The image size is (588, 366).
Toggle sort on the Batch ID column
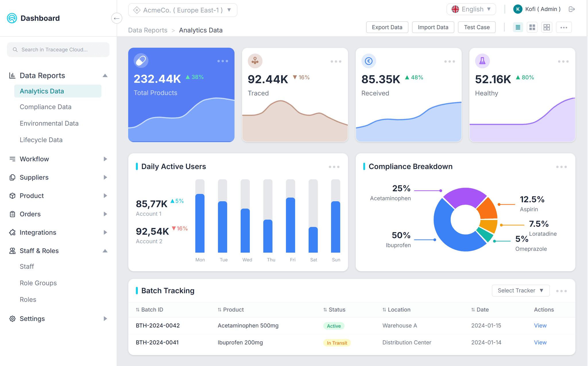[137, 309]
